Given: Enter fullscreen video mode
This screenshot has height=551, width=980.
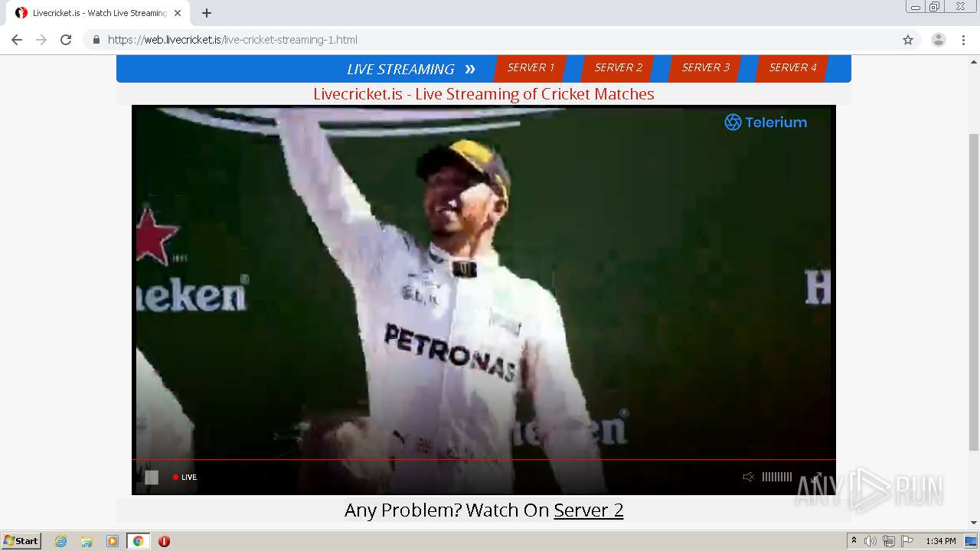Looking at the screenshot, I should [817, 477].
